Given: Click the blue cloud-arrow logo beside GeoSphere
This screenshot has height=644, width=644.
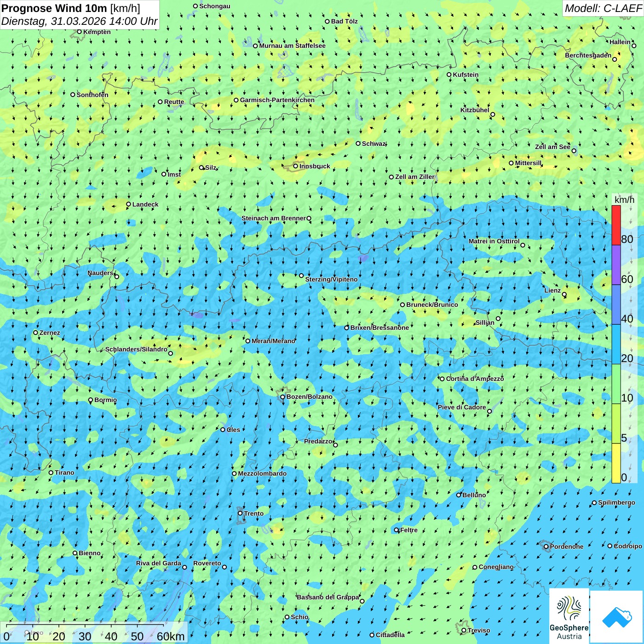Looking at the screenshot, I should [x=617, y=617].
